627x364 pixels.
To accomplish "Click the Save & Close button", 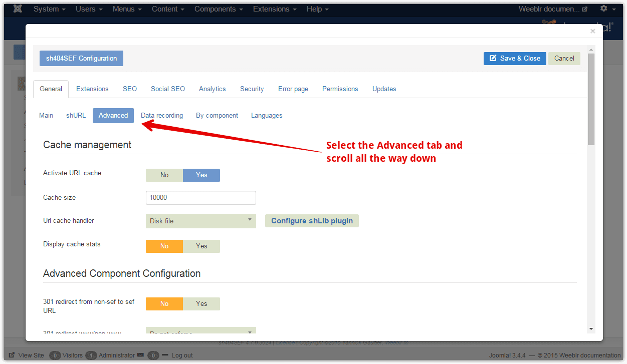I will pos(515,58).
